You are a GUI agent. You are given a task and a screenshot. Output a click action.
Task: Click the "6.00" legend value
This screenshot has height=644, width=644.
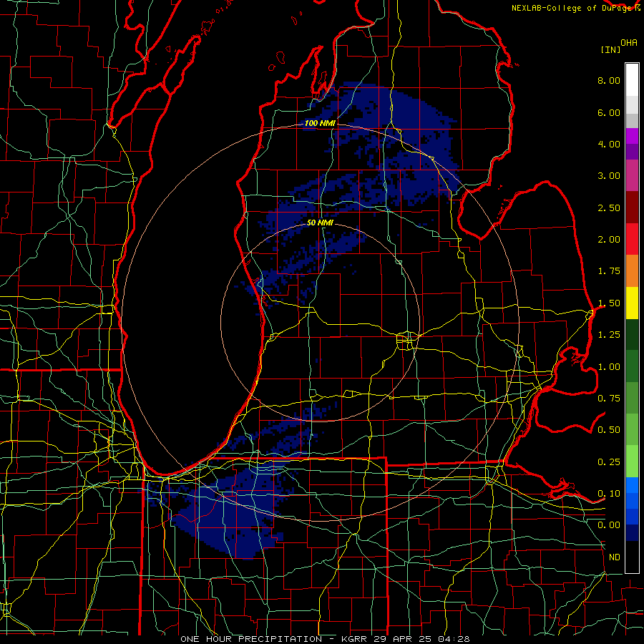point(609,112)
